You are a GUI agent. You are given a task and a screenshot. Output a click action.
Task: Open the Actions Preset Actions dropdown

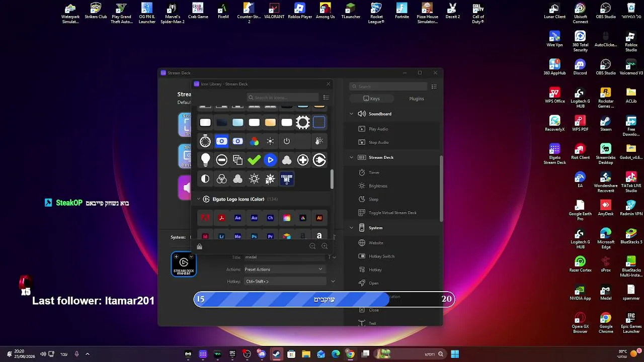284,269
